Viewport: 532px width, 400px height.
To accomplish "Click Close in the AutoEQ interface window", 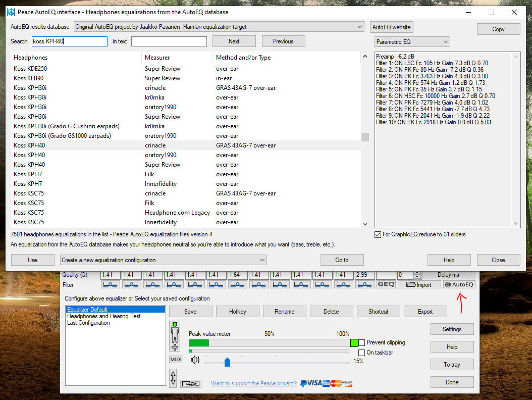I will tap(498, 260).
